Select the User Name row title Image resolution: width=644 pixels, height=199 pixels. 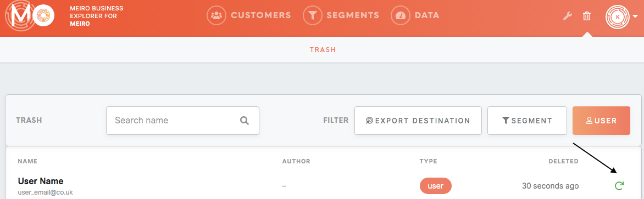[41, 181]
